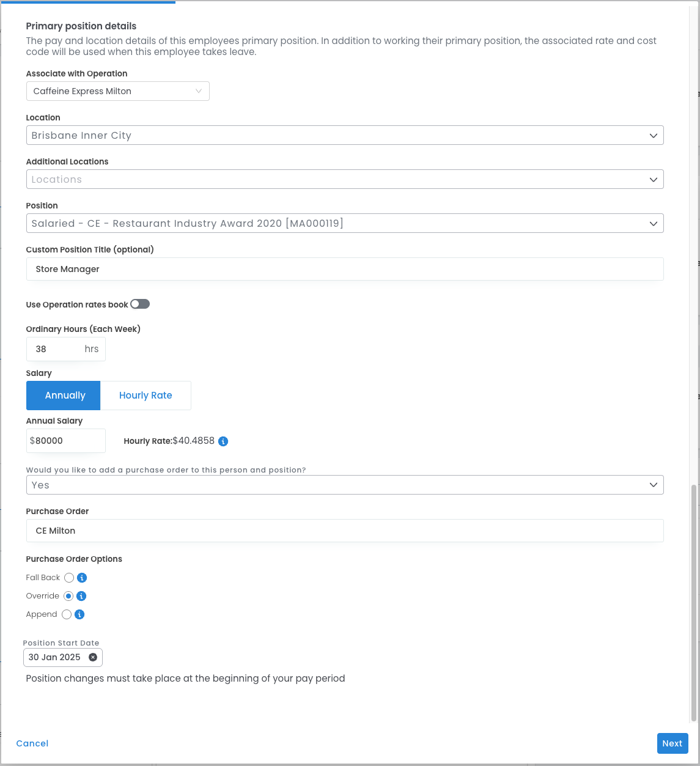The image size is (700, 766).
Task: Open the purchase order Yes dropdown
Action: (x=345, y=485)
